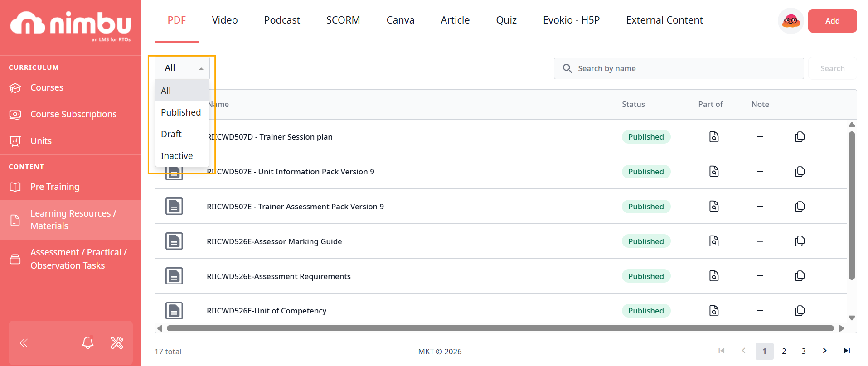Viewport: 868px width, 366px height.
Task: Open the Courses sidebar item
Action: click(x=70, y=87)
